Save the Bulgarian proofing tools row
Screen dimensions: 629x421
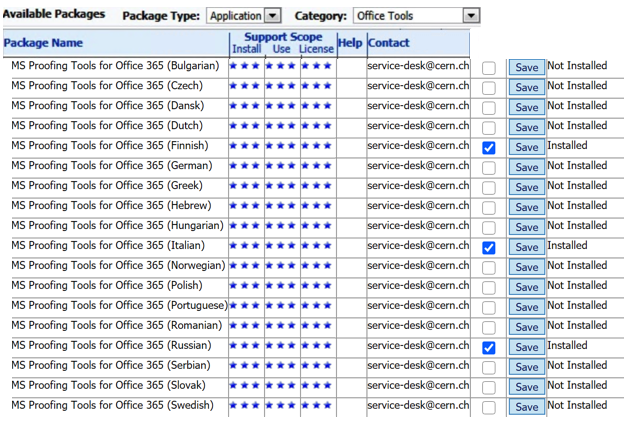(x=527, y=67)
